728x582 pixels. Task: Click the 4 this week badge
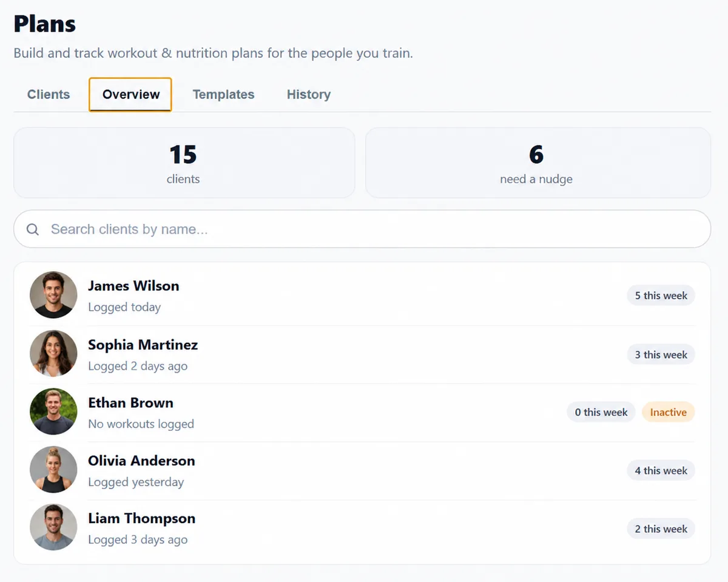click(661, 470)
